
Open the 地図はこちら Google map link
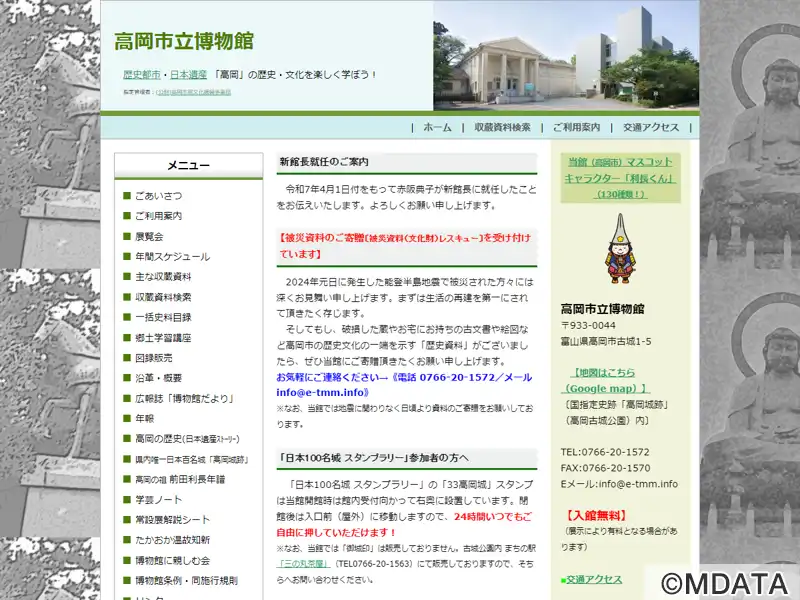pos(605,381)
